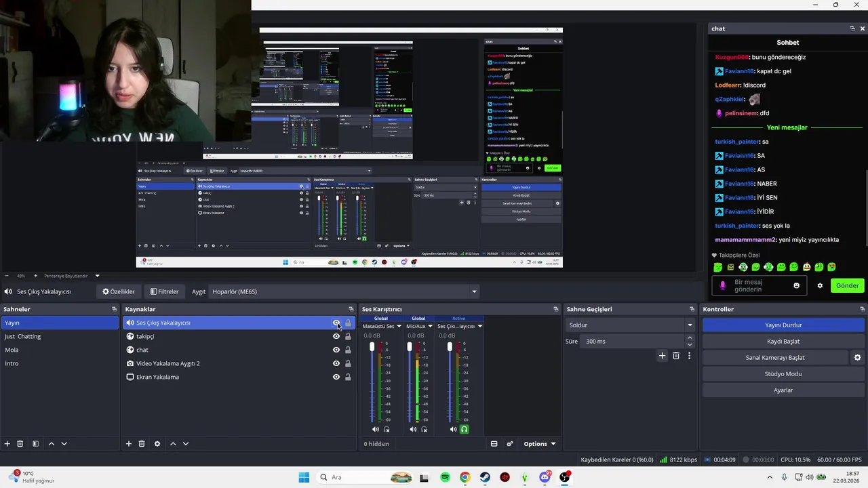This screenshot has height=488, width=868.
Task: Open Ayarlar settings button
Action: pyautogui.click(x=783, y=390)
